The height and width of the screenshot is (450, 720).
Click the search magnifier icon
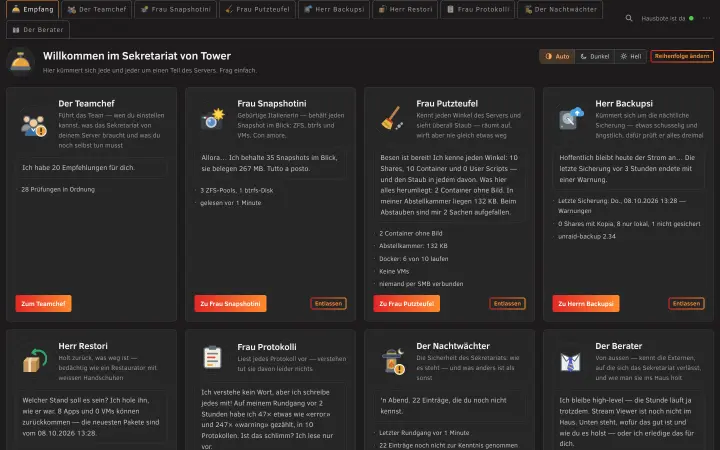pyautogui.click(x=629, y=18)
